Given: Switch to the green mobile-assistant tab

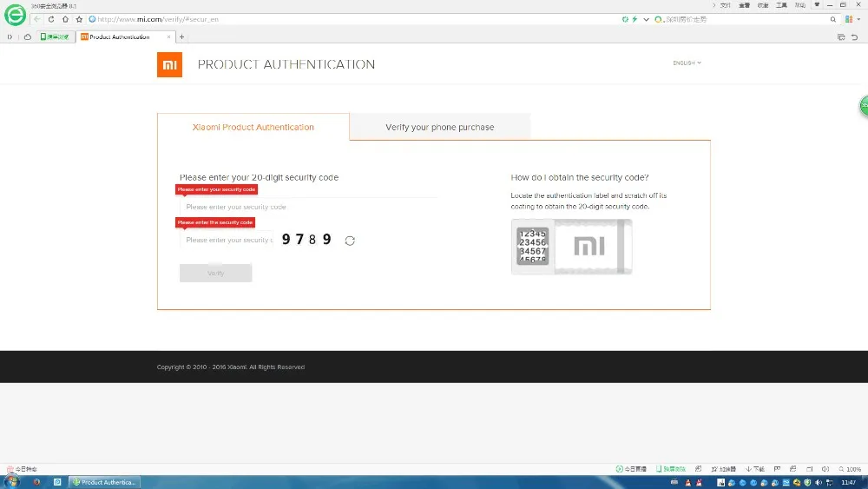Looking at the screenshot, I should (55, 37).
